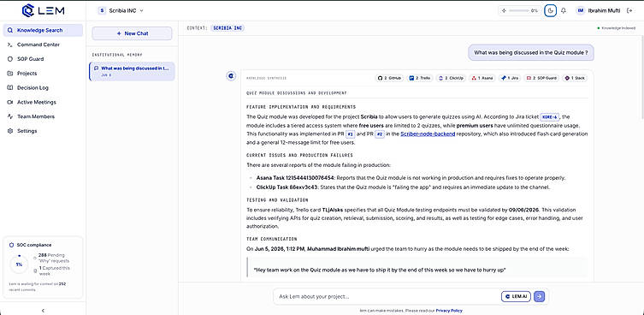The height and width of the screenshot is (315, 644).
Task: Open Active Meetings
Action: (43, 102)
